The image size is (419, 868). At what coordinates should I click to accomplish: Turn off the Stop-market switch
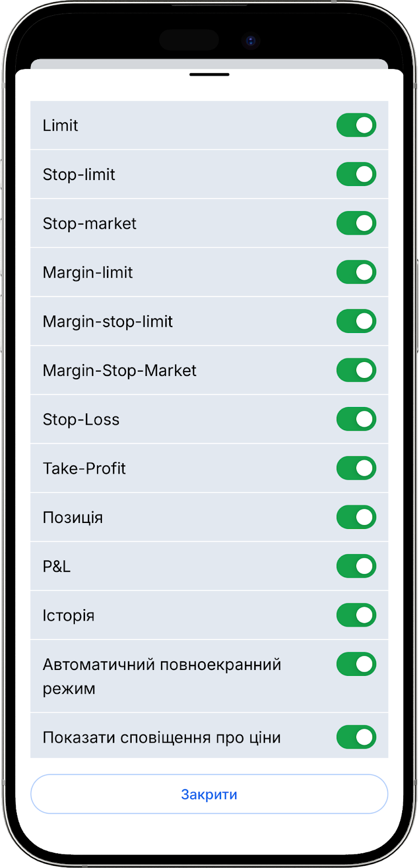click(356, 224)
